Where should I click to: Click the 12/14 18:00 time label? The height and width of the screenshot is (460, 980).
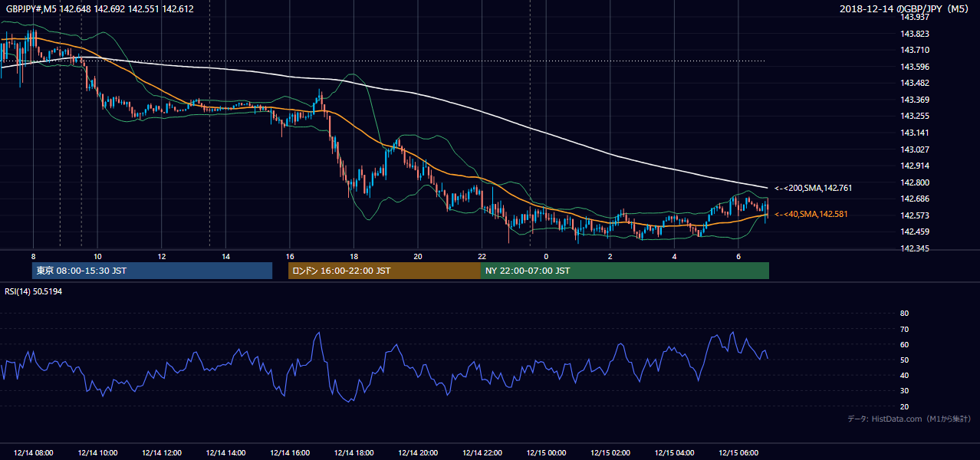(354, 453)
